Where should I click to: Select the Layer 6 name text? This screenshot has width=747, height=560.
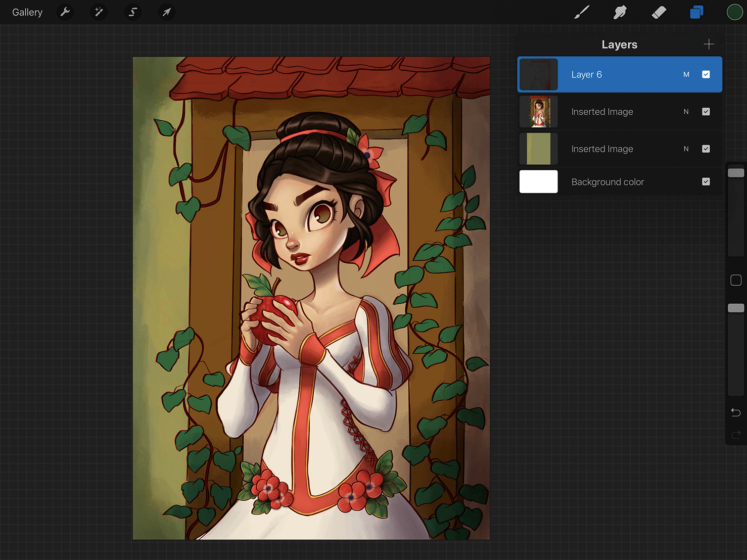(586, 74)
